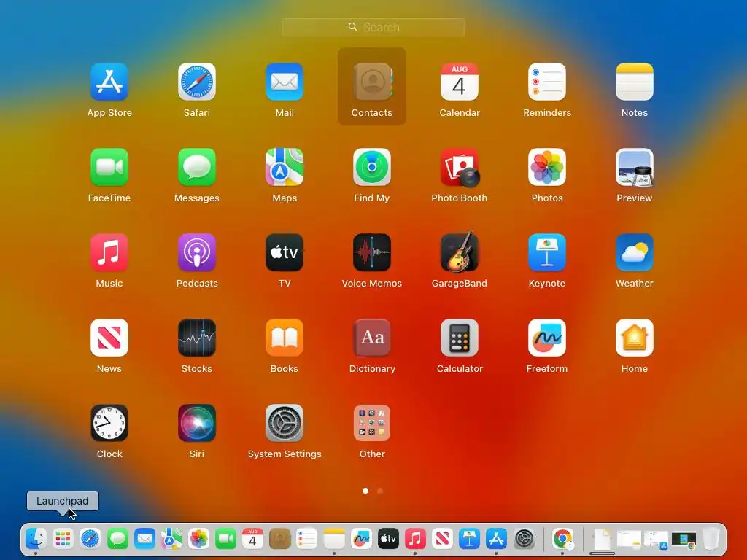This screenshot has height=560, width=747.
Task: Launch the Podcasts app
Action: click(197, 252)
